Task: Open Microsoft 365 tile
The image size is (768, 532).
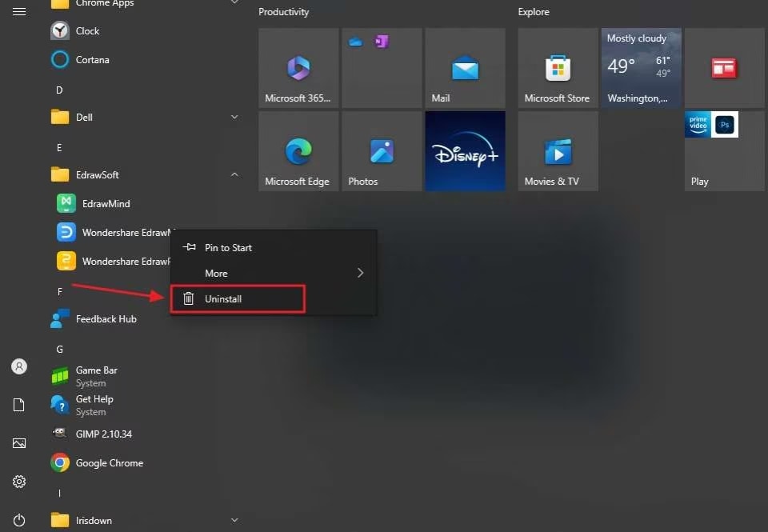Action: 298,68
